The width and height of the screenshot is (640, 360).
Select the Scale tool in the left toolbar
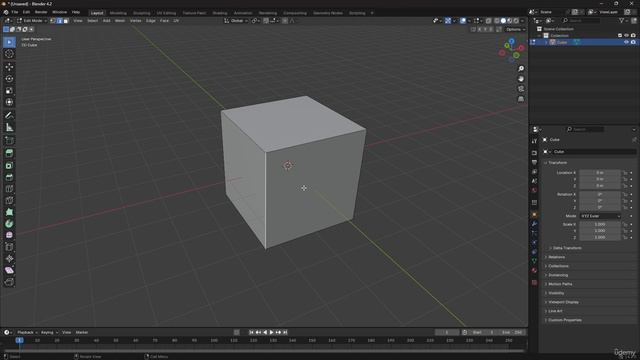coord(9,91)
